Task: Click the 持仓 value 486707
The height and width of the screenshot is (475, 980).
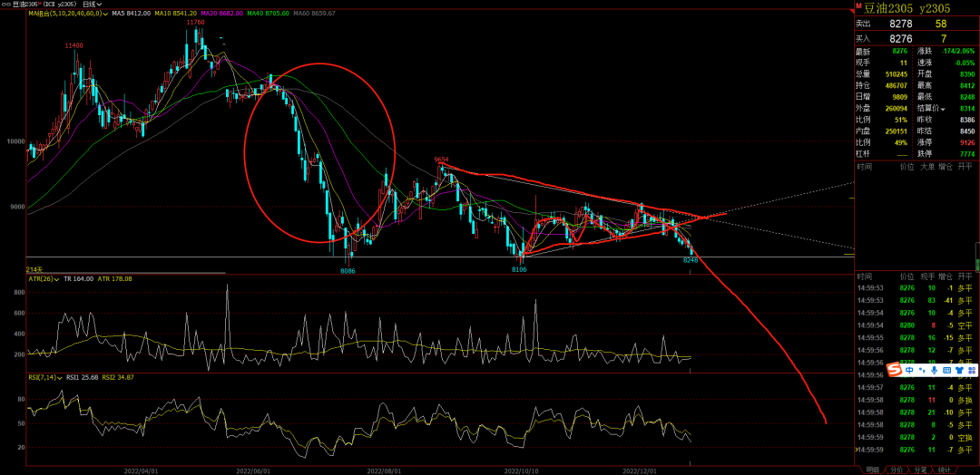Action: [x=897, y=85]
